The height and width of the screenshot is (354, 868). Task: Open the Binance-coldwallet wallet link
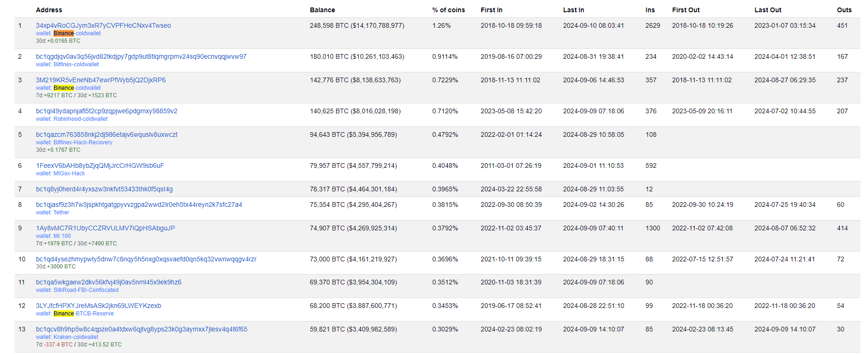(x=72, y=33)
